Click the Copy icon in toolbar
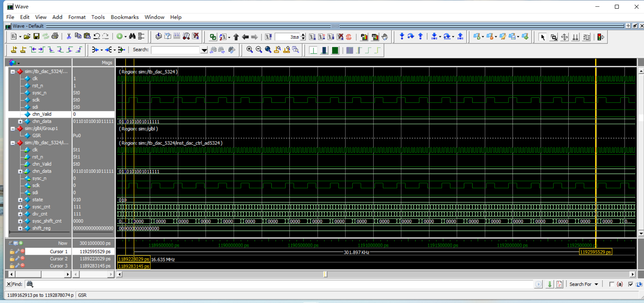This screenshot has height=303, width=644. (78, 36)
